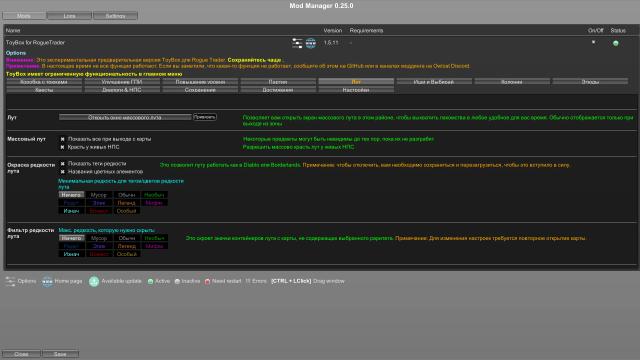Click the Save button
This screenshot has height=360, width=640.
(x=60, y=354)
